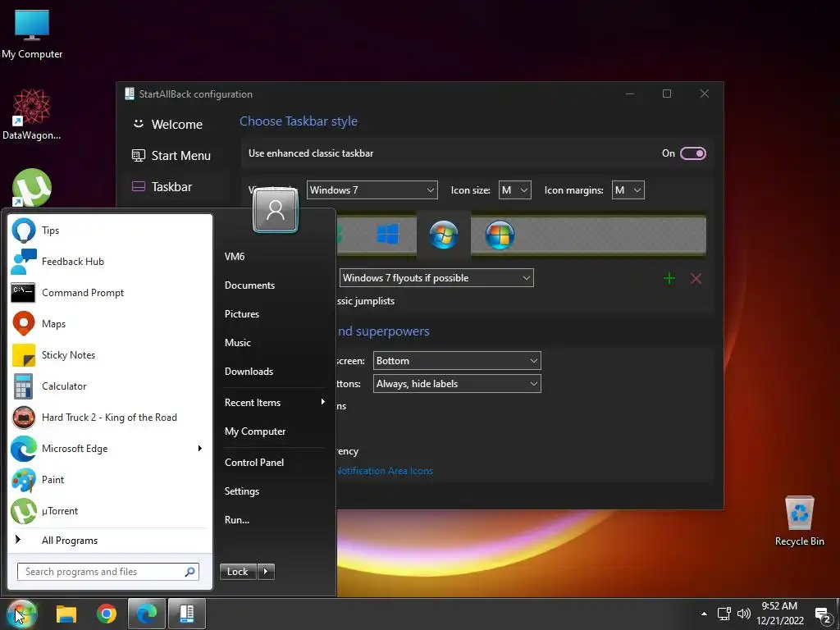Launch Feedback Hub from start menu
The width and height of the screenshot is (840, 630).
click(x=110, y=262)
